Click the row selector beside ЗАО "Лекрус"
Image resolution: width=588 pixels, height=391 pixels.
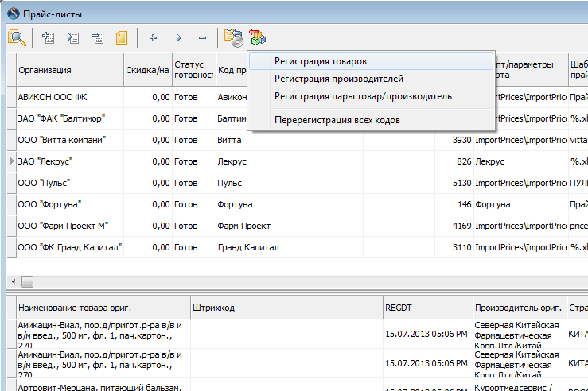(12, 162)
